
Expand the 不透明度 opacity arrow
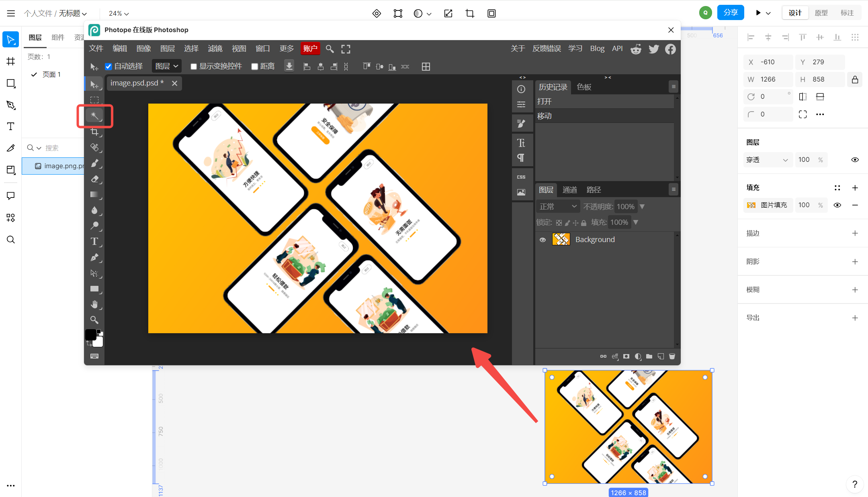tap(642, 207)
